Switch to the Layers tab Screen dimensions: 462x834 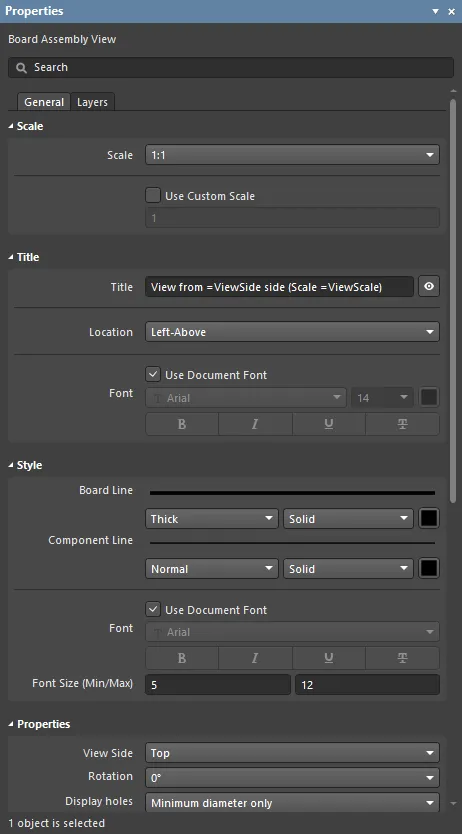[93, 102]
